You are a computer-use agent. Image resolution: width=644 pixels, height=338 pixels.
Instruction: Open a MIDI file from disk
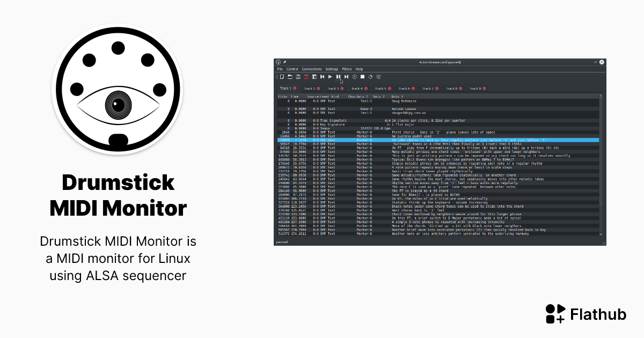(x=290, y=77)
